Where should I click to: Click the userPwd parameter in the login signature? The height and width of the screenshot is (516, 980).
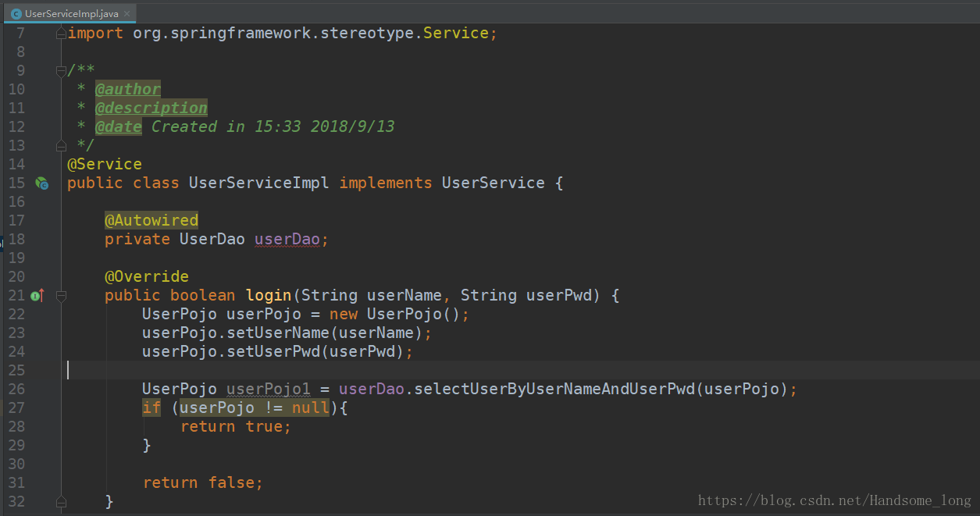(559, 295)
